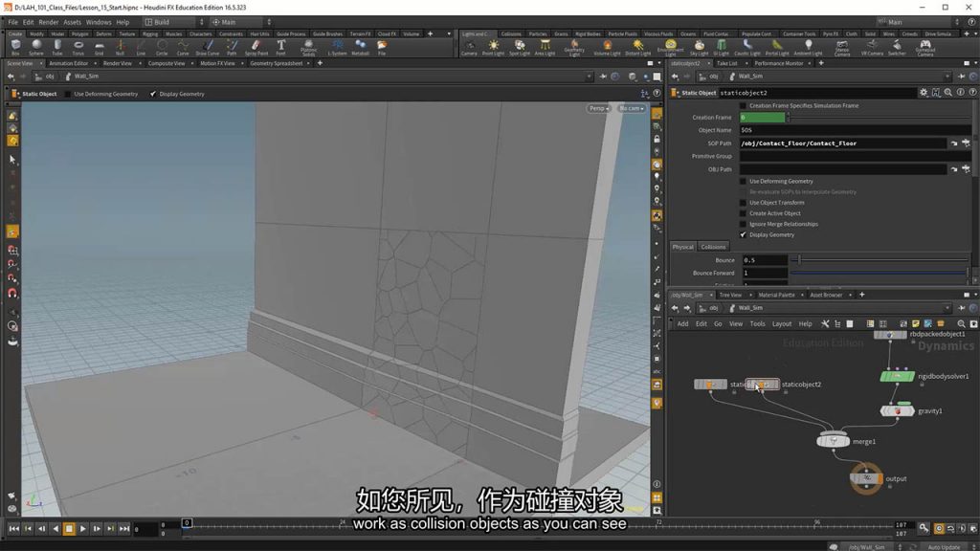
Task: Select the Spot Light tool
Action: [520, 48]
